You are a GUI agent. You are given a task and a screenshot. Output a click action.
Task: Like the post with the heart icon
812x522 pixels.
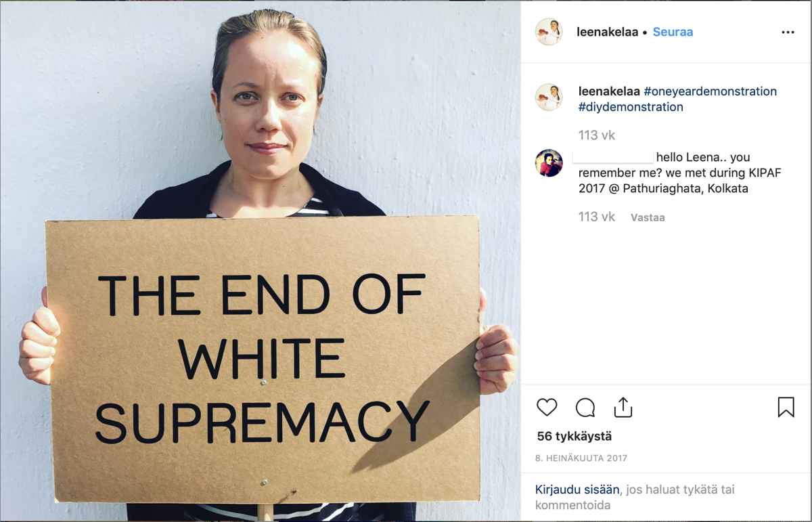pos(547,407)
